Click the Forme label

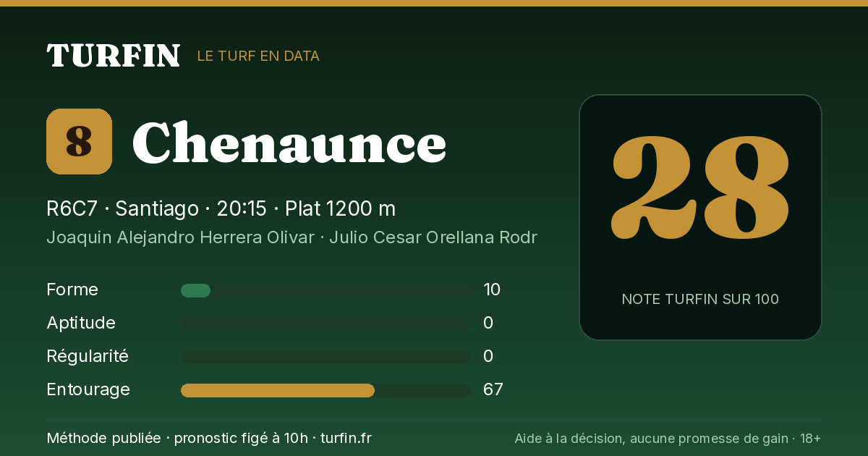coord(72,290)
